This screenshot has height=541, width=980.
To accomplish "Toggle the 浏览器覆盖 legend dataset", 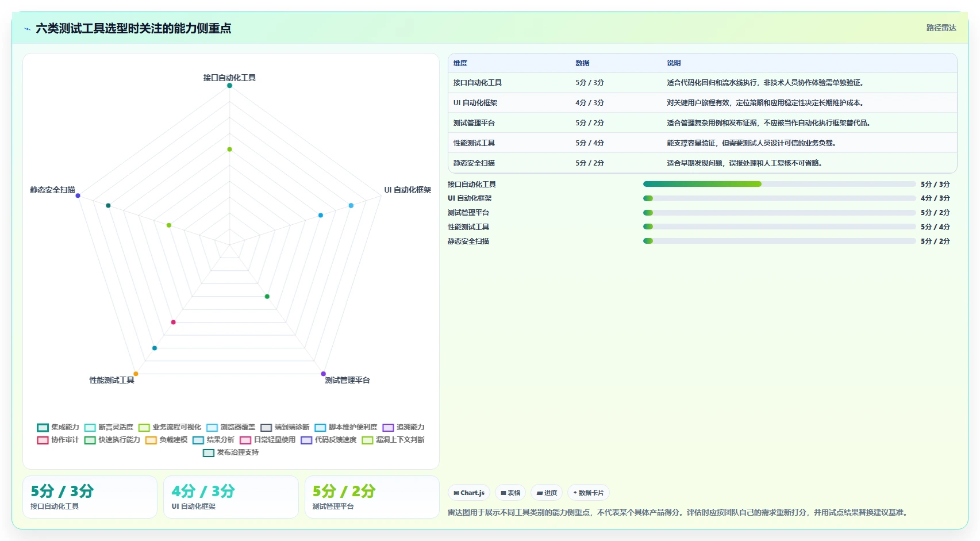I will coord(230,427).
